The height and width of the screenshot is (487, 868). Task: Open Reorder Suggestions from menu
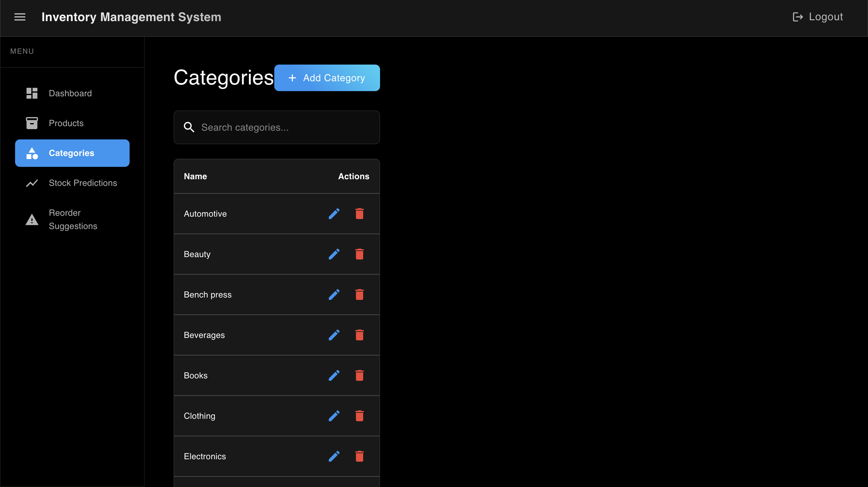[x=72, y=220]
